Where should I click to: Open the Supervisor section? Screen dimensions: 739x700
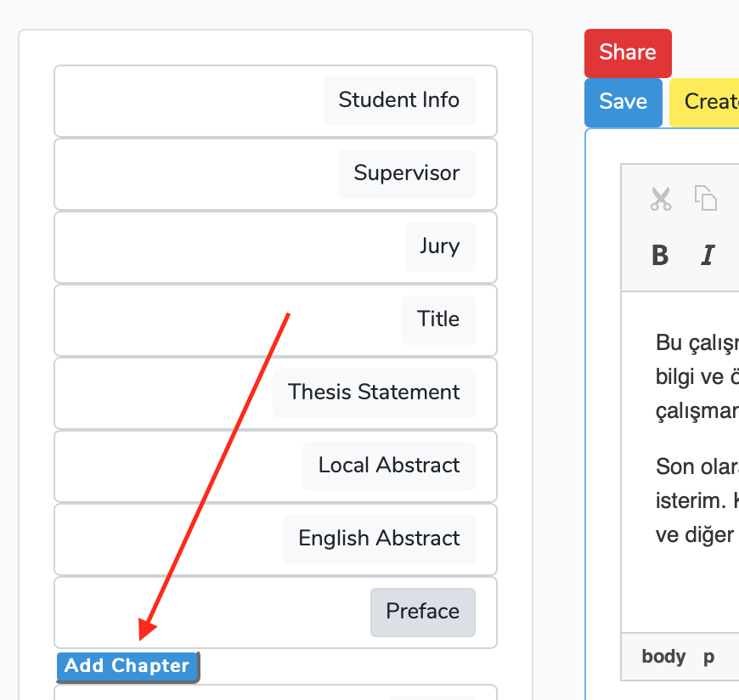[406, 173]
